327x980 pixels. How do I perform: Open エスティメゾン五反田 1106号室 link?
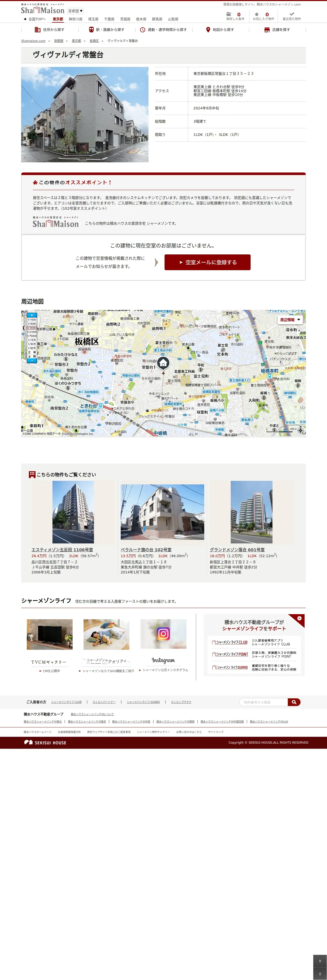pyautogui.click(x=62, y=550)
